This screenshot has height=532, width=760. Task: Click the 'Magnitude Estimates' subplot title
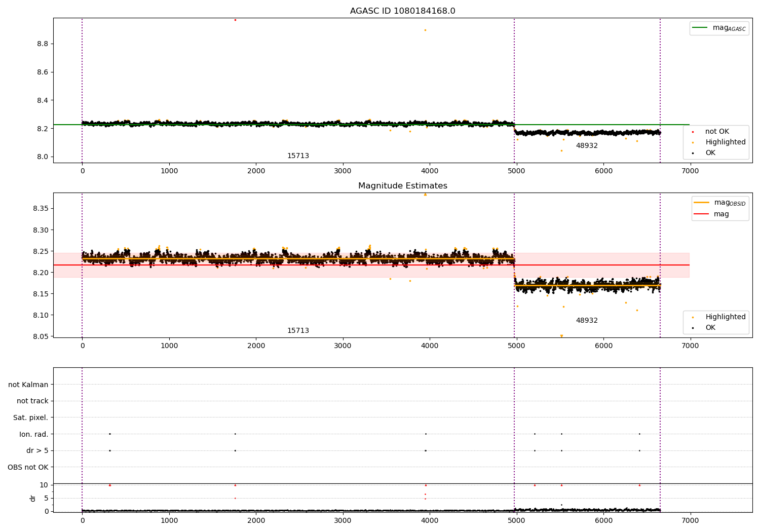(x=402, y=186)
